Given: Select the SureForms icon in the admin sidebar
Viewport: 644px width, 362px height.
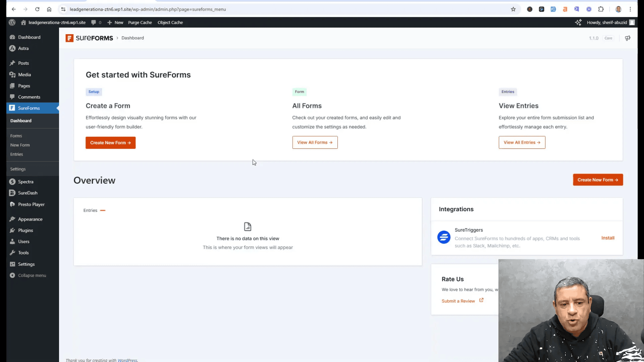Looking at the screenshot, I should [12, 108].
